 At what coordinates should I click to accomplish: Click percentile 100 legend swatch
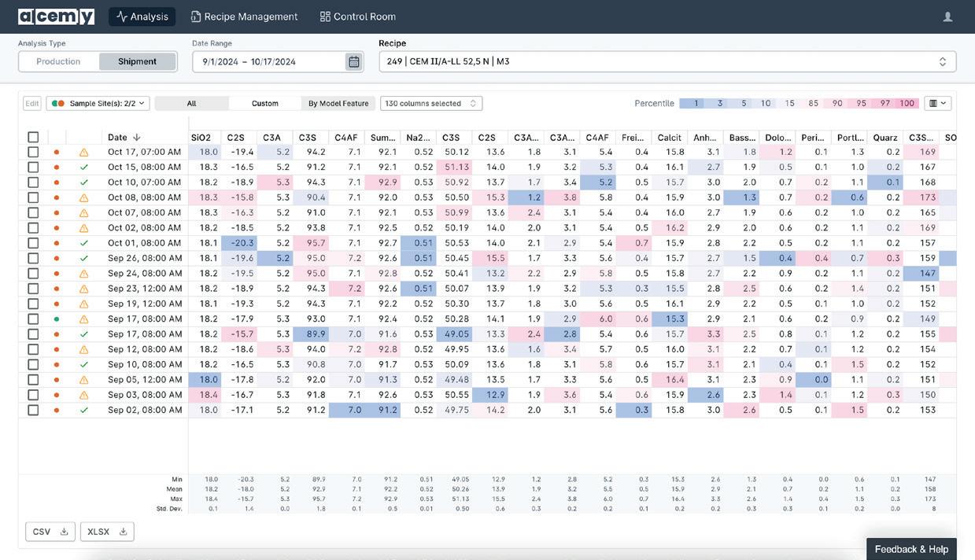tap(907, 103)
